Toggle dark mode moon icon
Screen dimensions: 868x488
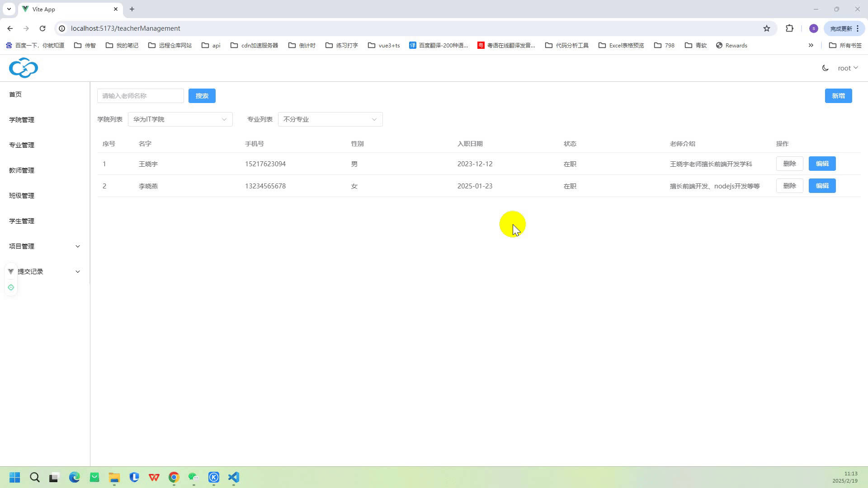[x=825, y=68]
